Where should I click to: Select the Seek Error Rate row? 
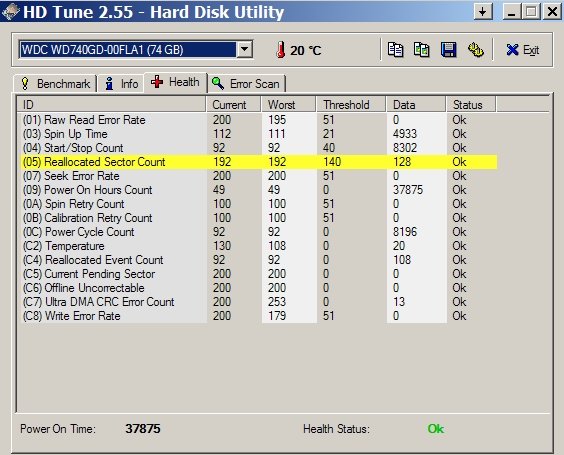coord(259,176)
